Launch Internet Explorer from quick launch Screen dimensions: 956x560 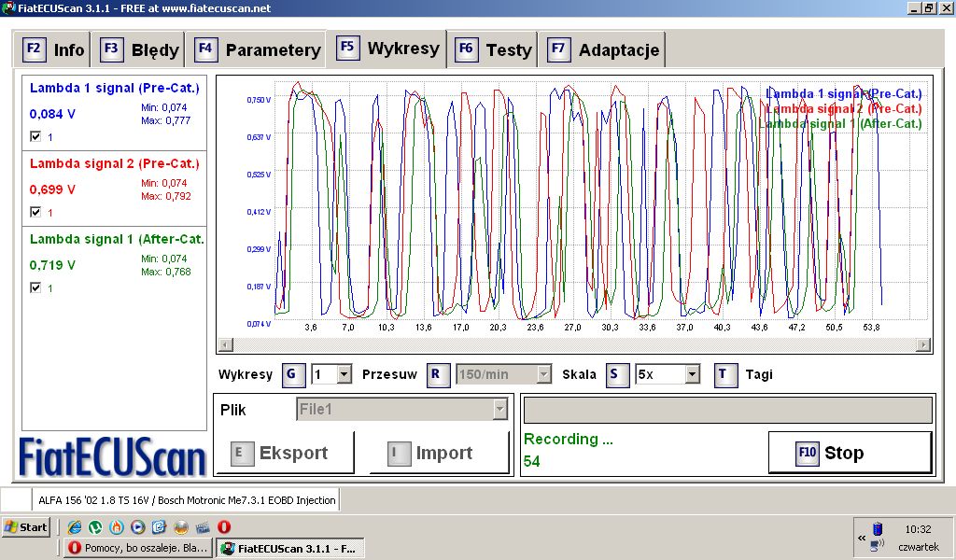75,526
